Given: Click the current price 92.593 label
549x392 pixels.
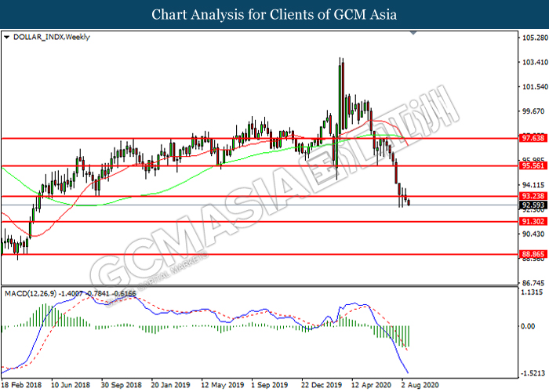Looking at the screenshot, I should (533, 205).
